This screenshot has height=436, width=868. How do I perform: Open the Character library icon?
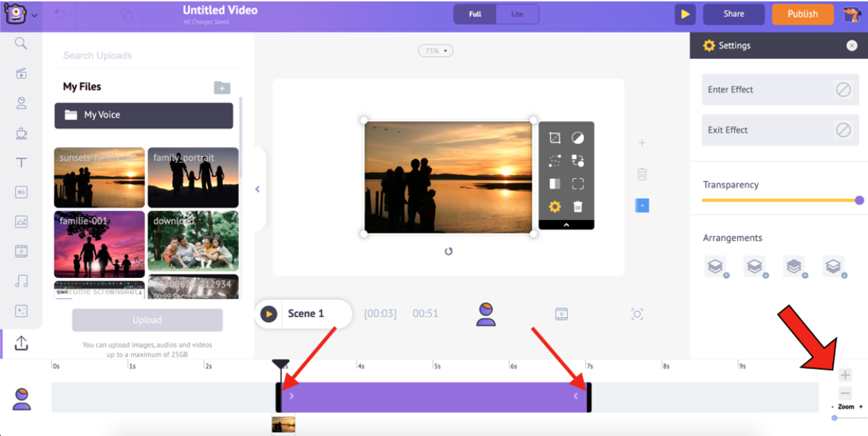click(x=22, y=103)
